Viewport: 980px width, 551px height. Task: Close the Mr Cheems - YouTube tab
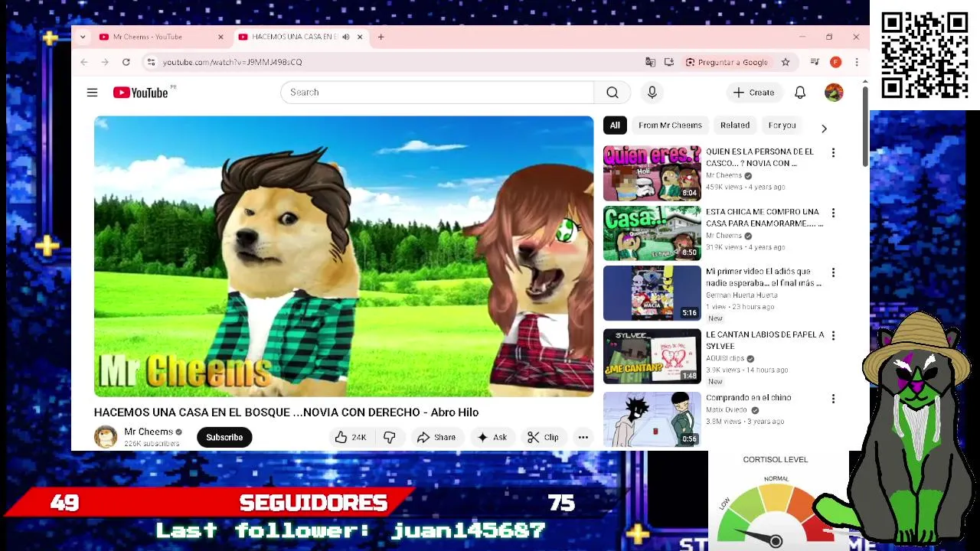[220, 37]
